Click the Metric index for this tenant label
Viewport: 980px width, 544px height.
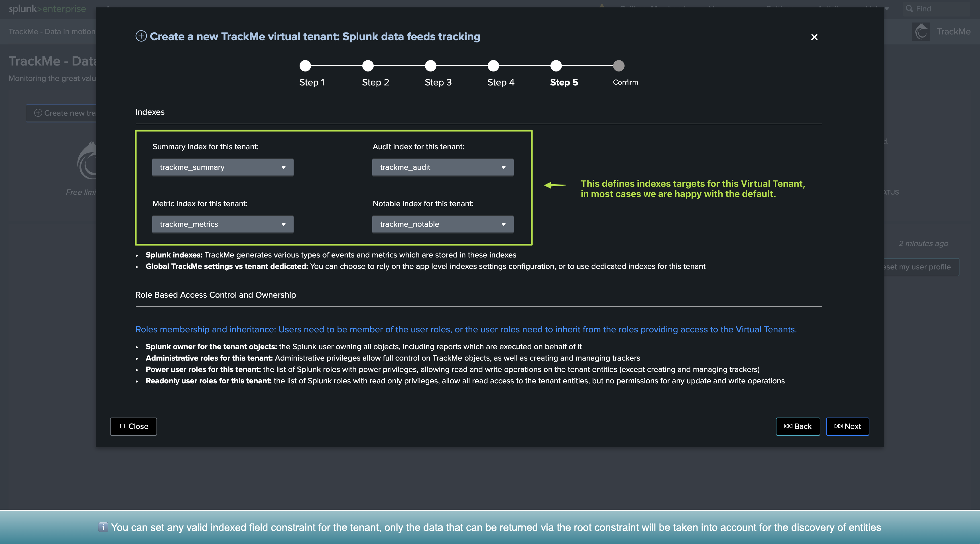click(200, 204)
